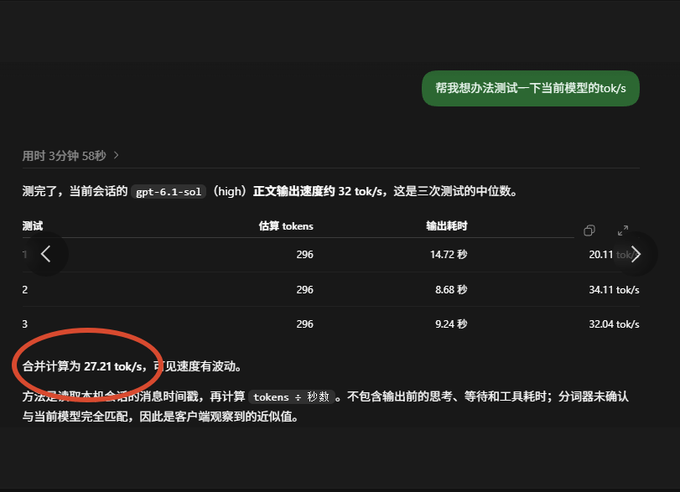Image resolution: width=680 pixels, height=492 pixels.
Task: Click the 27.21 tok/s combined result text
Action: coord(113,367)
